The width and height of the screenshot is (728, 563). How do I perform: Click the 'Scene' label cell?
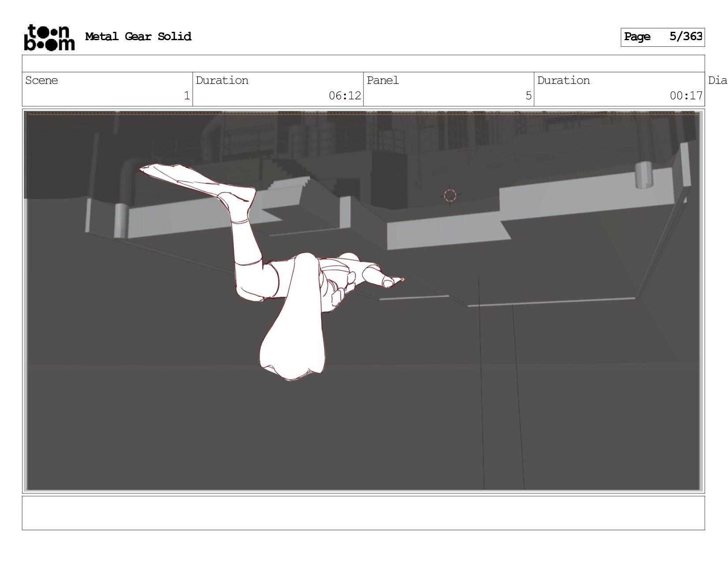click(107, 89)
